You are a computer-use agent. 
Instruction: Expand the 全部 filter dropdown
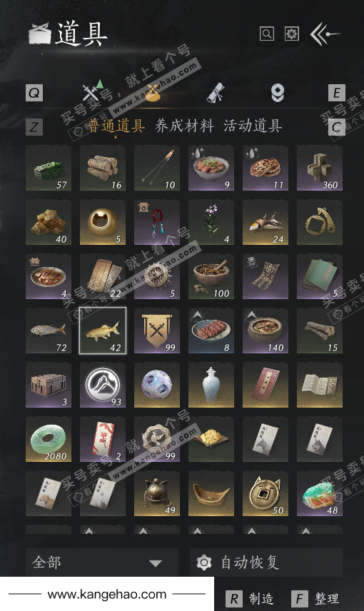[102, 562]
